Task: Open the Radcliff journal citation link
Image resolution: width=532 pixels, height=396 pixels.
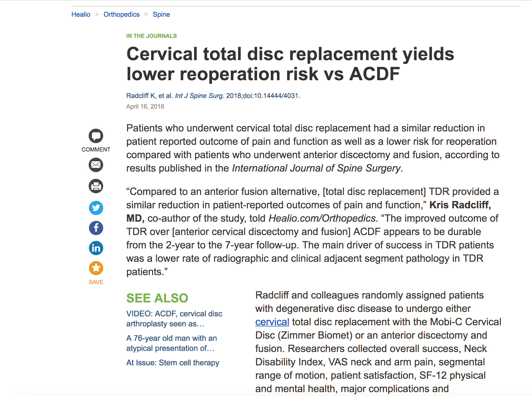Action: coord(213,96)
